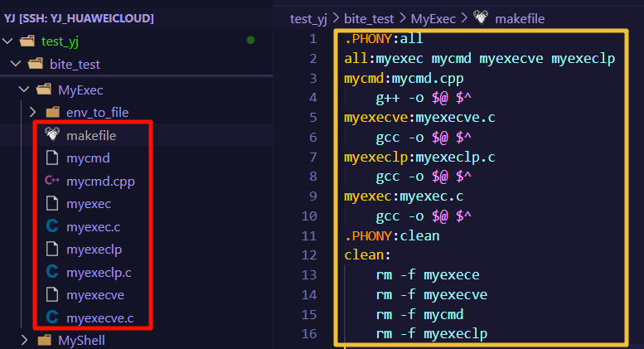Click line number 16 in the gutter

pyautogui.click(x=309, y=334)
